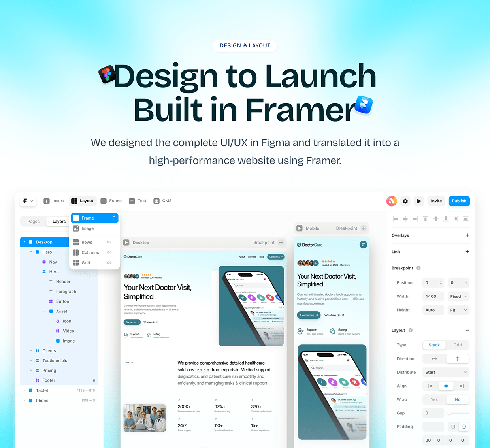This screenshot has height=448, width=490.
Task: Add an overlay with the plus icon
Action: pos(467,235)
